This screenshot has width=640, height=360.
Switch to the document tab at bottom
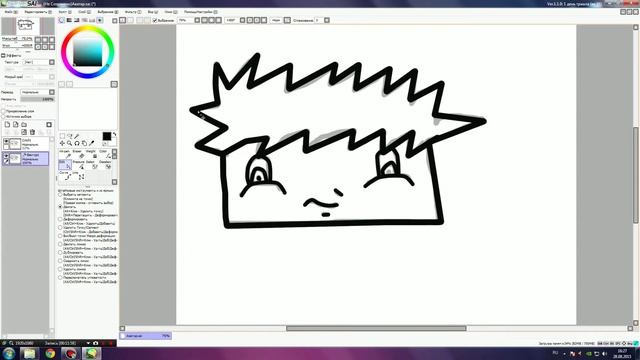[x=146, y=336]
